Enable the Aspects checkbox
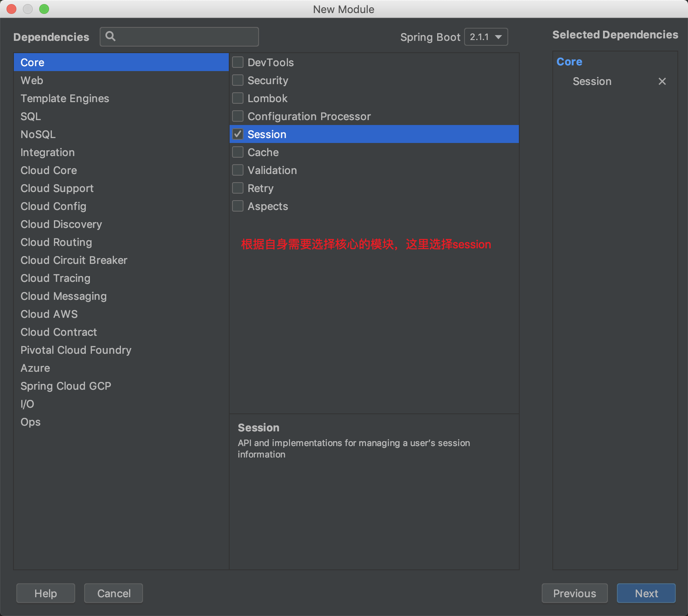This screenshot has height=616, width=688. [x=238, y=206]
